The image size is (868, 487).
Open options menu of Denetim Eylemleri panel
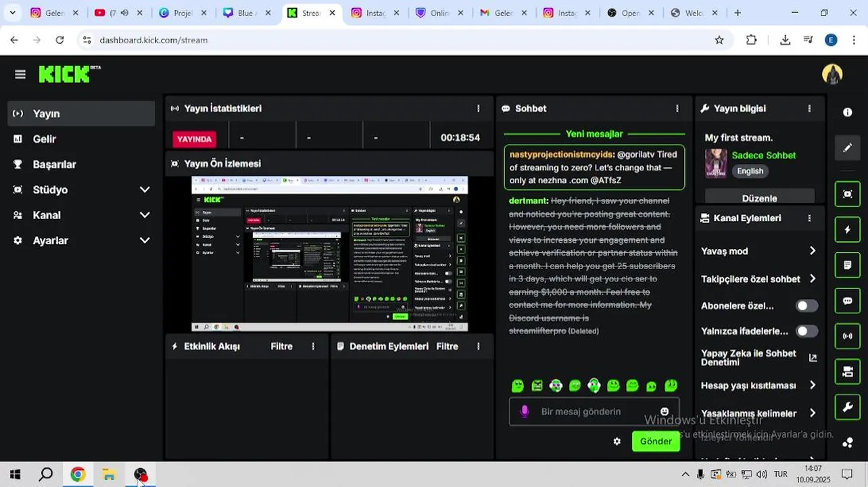478,346
